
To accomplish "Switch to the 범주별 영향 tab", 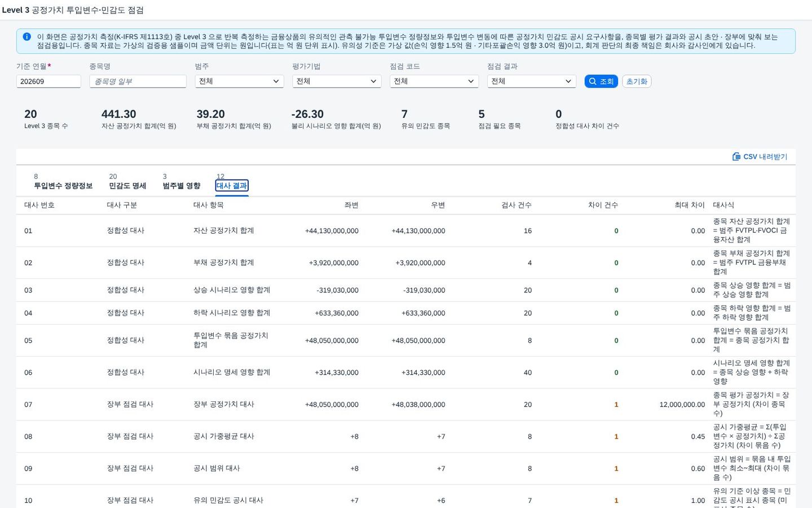I will pyautogui.click(x=182, y=186).
